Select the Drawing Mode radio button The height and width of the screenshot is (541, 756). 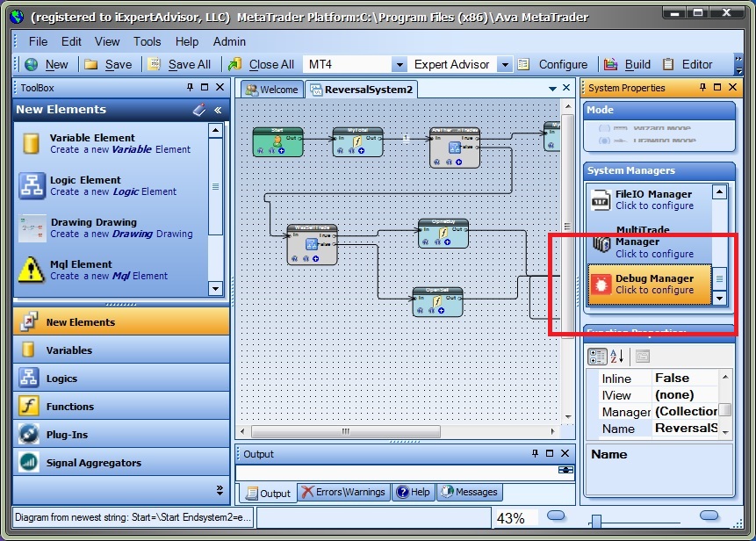[604, 141]
